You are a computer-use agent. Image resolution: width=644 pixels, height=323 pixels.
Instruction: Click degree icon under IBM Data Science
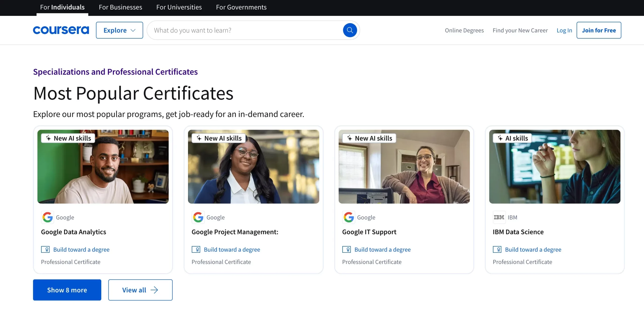497,249
